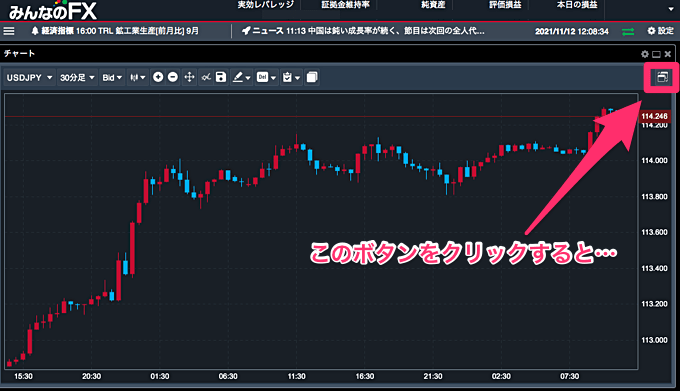Click the duplicate chart icon
680x391 pixels.
coord(312,77)
